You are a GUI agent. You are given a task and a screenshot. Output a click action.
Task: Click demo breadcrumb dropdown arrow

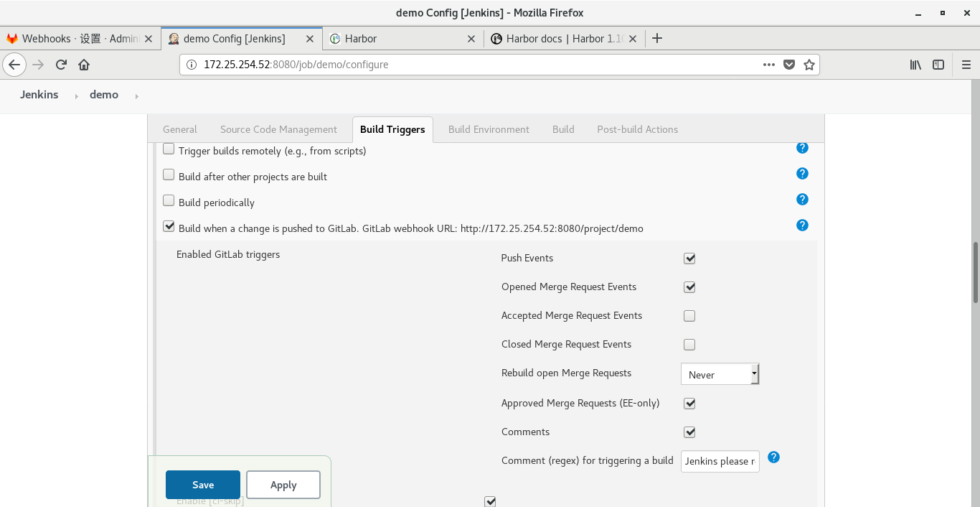[136, 96]
